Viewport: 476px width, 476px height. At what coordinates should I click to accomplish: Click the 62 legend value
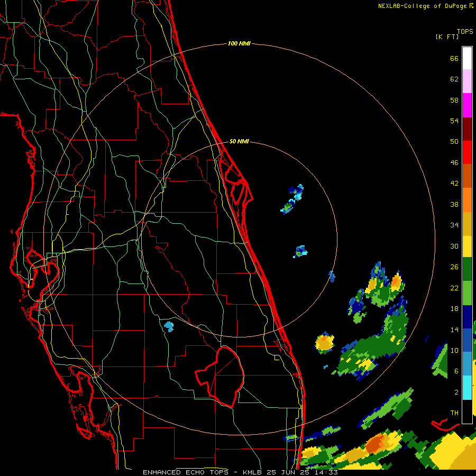pyautogui.click(x=454, y=79)
